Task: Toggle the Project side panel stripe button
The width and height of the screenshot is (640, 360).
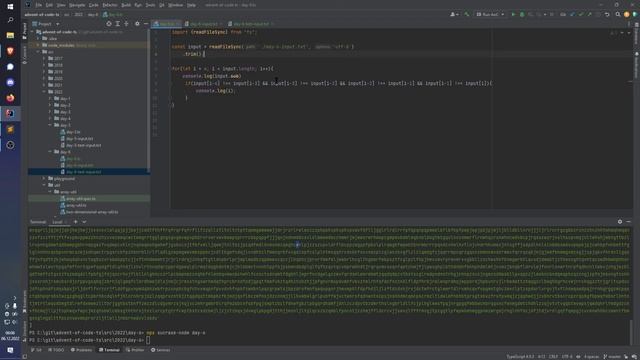Action: [x=24, y=31]
